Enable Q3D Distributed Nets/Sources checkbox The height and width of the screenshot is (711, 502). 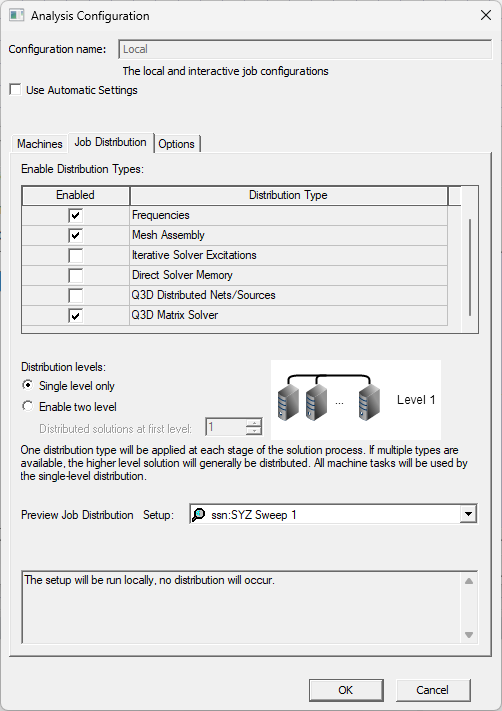[75, 295]
